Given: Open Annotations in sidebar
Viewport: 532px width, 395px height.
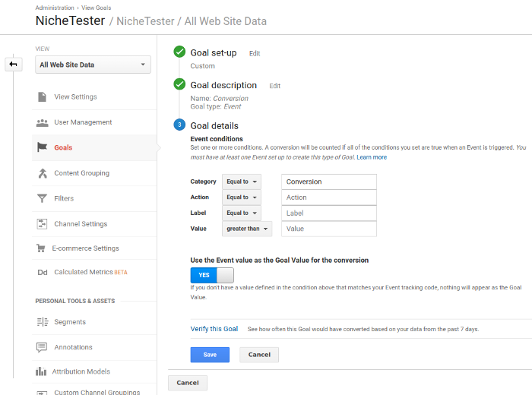Looking at the screenshot, I should coord(73,347).
